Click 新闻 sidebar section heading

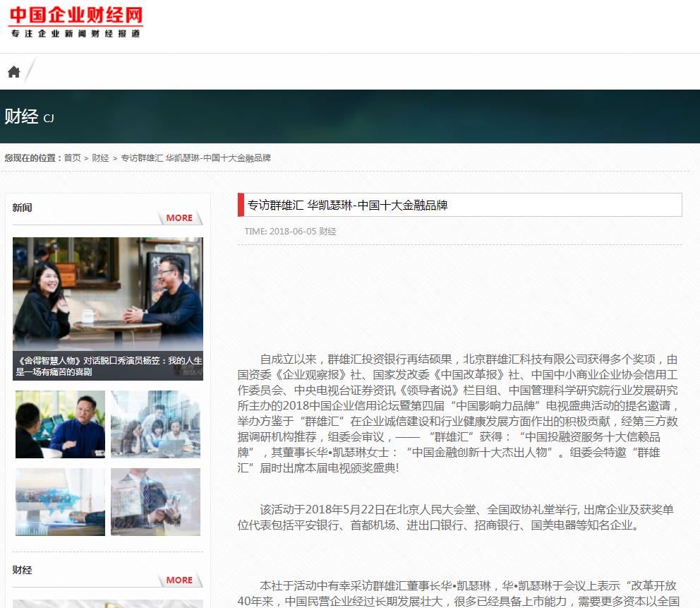click(x=22, y=208)
